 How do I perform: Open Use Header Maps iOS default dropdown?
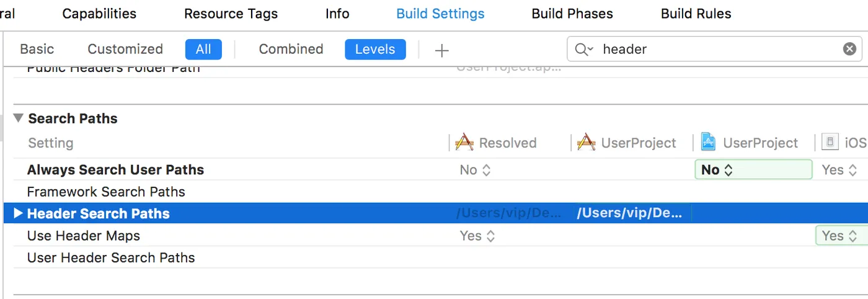840,236
